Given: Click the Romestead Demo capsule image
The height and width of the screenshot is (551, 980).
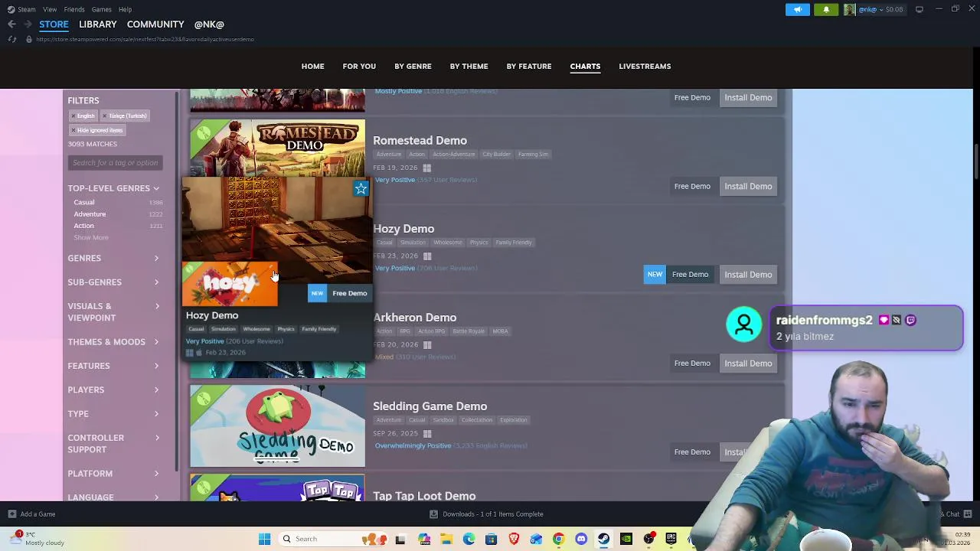Looking at the screenshot, I should [277, 148].
